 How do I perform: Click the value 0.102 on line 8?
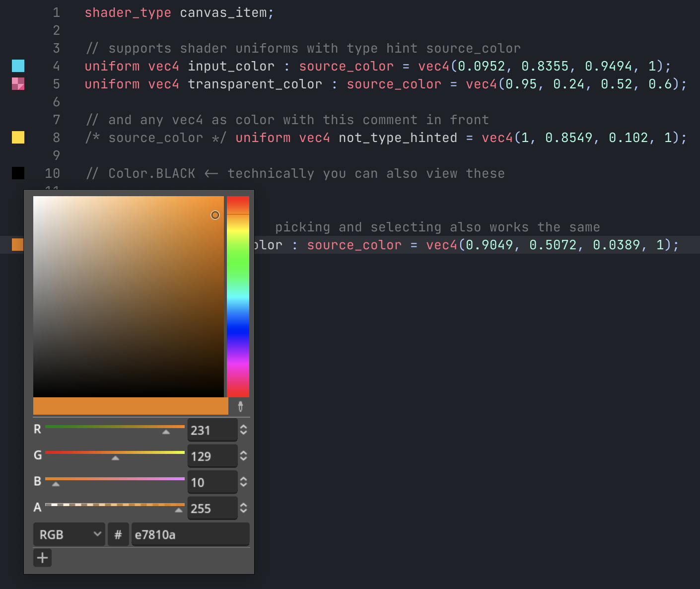click(x=628, y=138)
